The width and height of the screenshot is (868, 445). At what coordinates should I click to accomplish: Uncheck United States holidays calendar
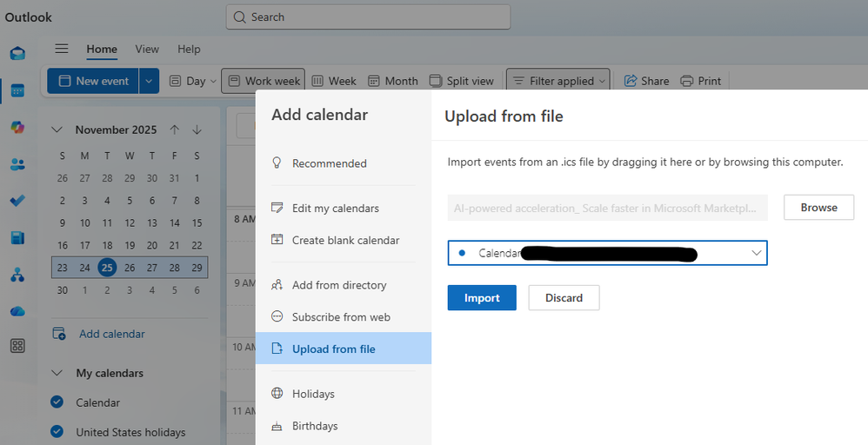pyautogui.click(x=57, y=432)
